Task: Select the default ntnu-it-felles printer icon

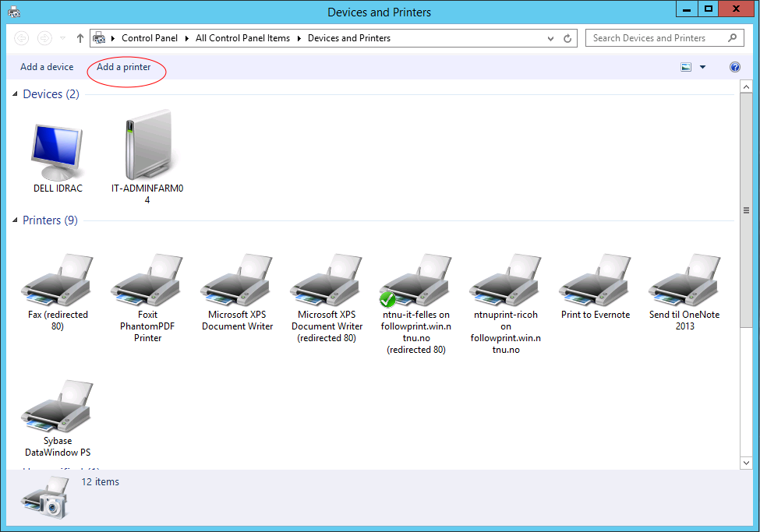Action: pos(416,280)
